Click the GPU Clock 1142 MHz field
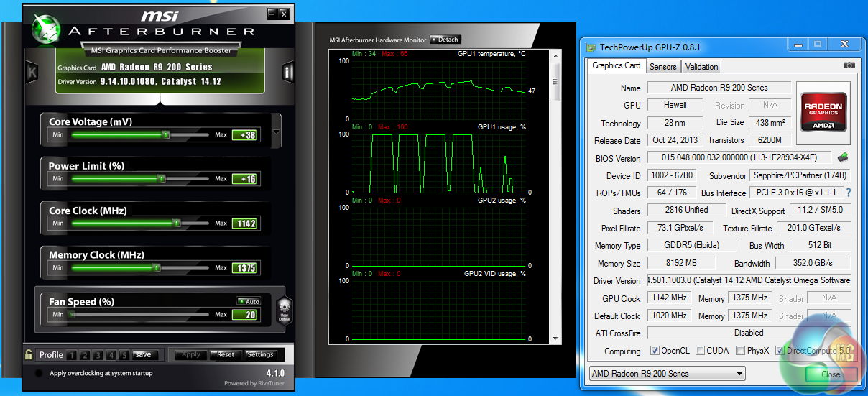This screenshot has height=396, width=868. (x=670, y=298)
